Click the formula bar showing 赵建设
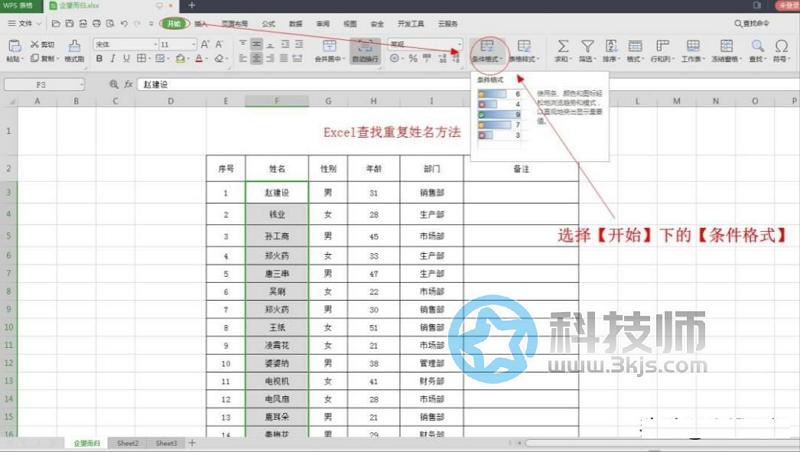 [x=467, y=84]
